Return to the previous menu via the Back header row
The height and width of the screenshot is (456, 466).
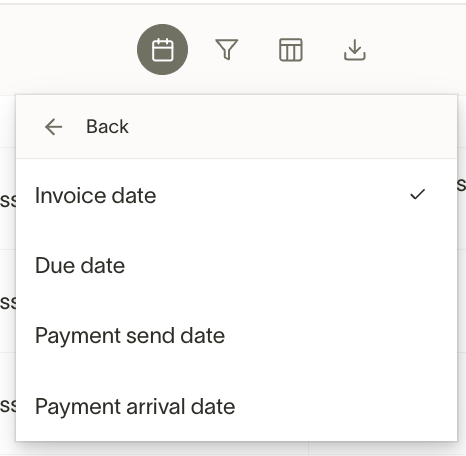pyautogui.click(x=236, y=127)
